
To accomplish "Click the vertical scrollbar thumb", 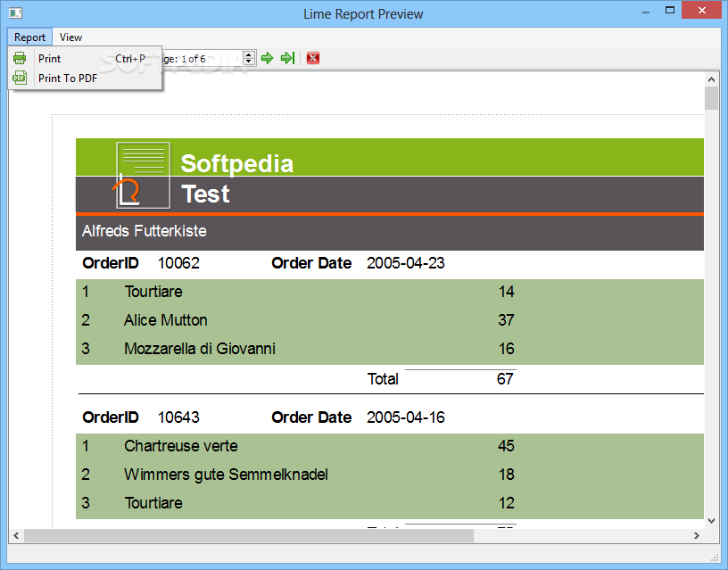I will (x=711, y=98).
